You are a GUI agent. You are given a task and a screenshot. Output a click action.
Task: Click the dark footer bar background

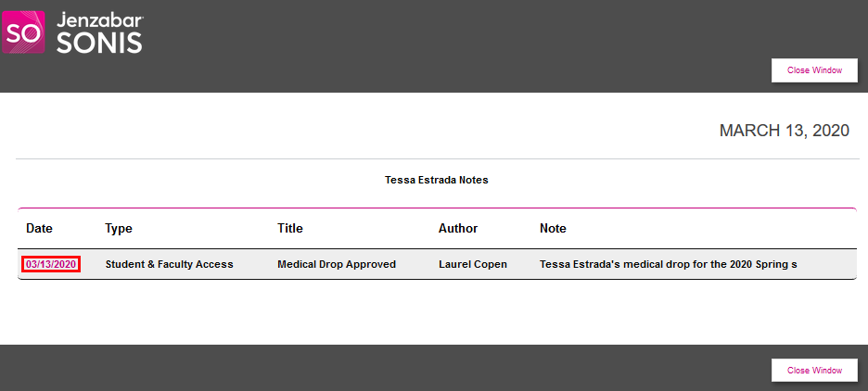(x=371, y=368)
